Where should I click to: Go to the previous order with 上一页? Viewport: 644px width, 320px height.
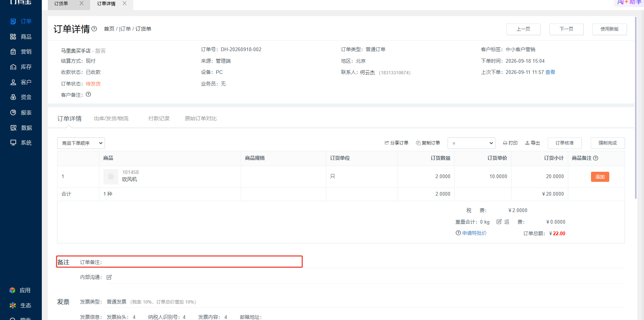coord(523,29)
